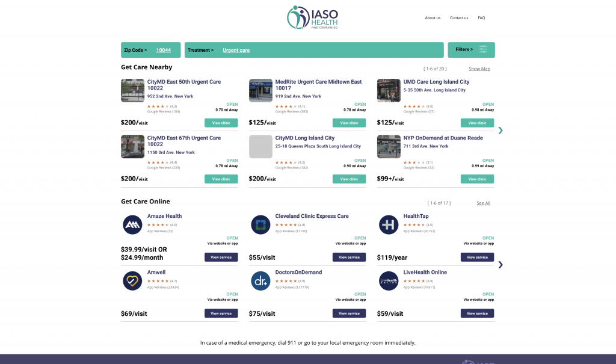Image resolution: width=616 pixels, height=364 pixels.
Task: Open the Contact us page
Action: (x=459, y=17)
